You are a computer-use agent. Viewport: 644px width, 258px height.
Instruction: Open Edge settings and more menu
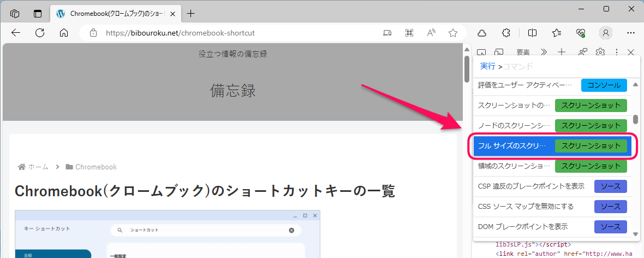click(x=631, y=33)
